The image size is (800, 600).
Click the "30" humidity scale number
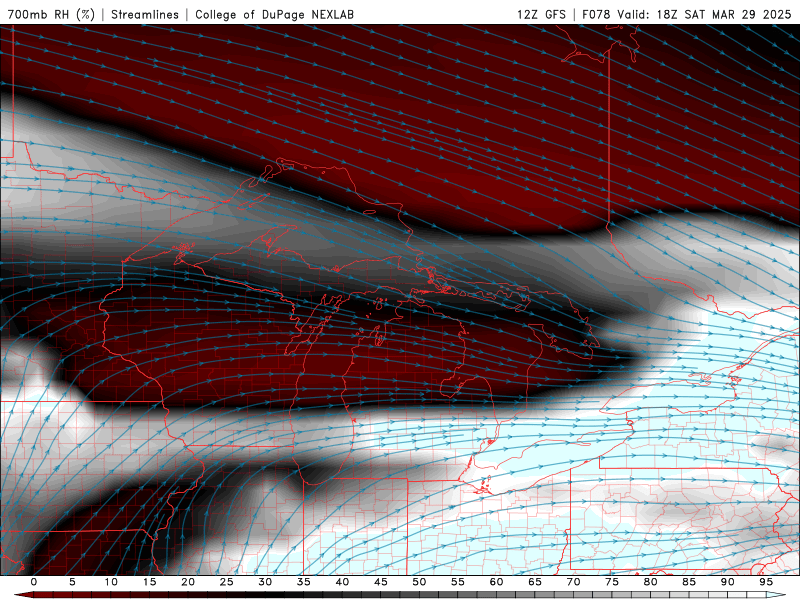point(265,582)
